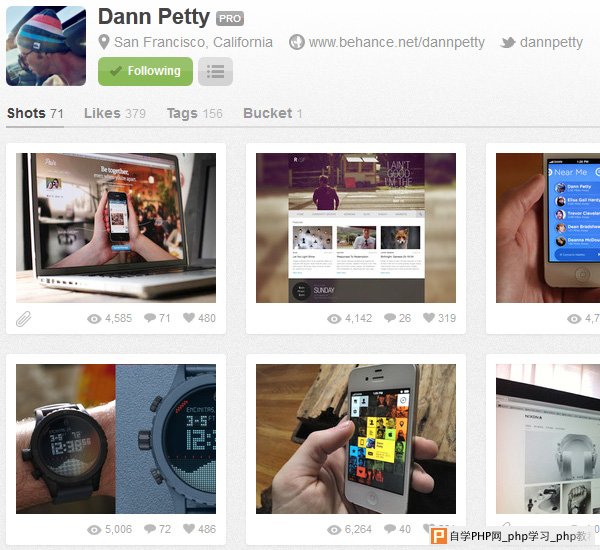Click the Twitter bird icon near dannpetty

(x=508, y=42)
